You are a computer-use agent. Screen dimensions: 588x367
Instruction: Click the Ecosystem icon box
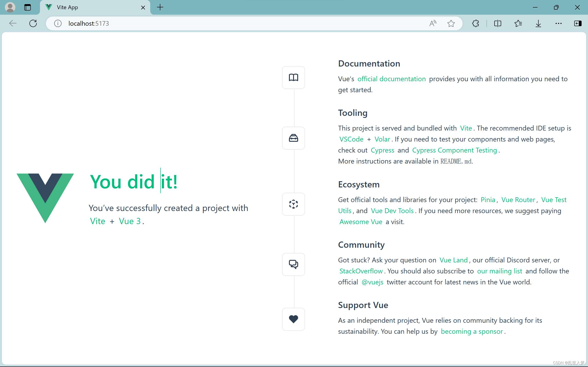pyautogui.click(x=293, y=204)
